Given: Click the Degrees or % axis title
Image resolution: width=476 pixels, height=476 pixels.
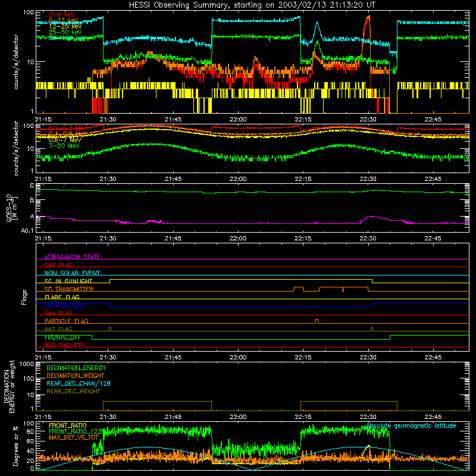Looking at the screenshot, I should (15, 446).
